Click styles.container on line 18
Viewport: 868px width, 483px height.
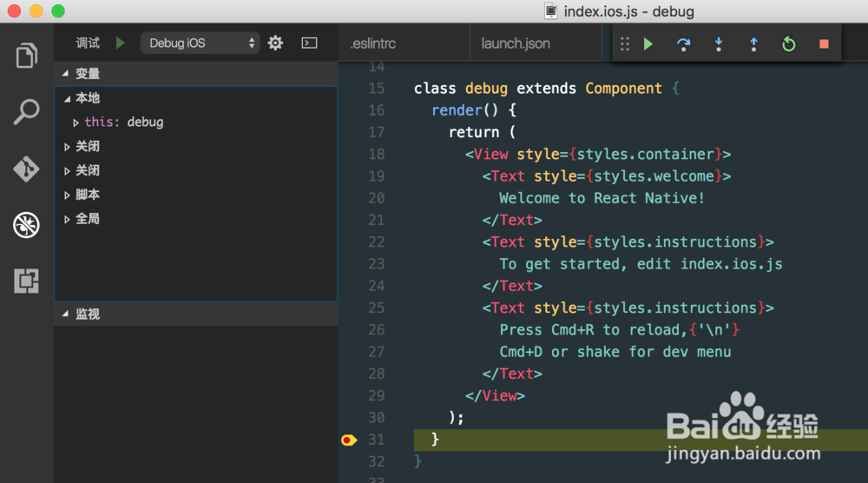[646, 154]
